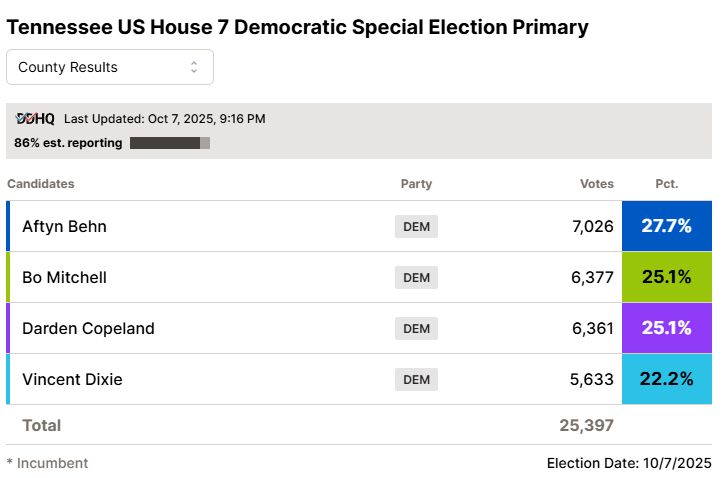Click the DEM badge for Darden Copeland
Viewport: 725px width, 478px height.
[416, 328]
